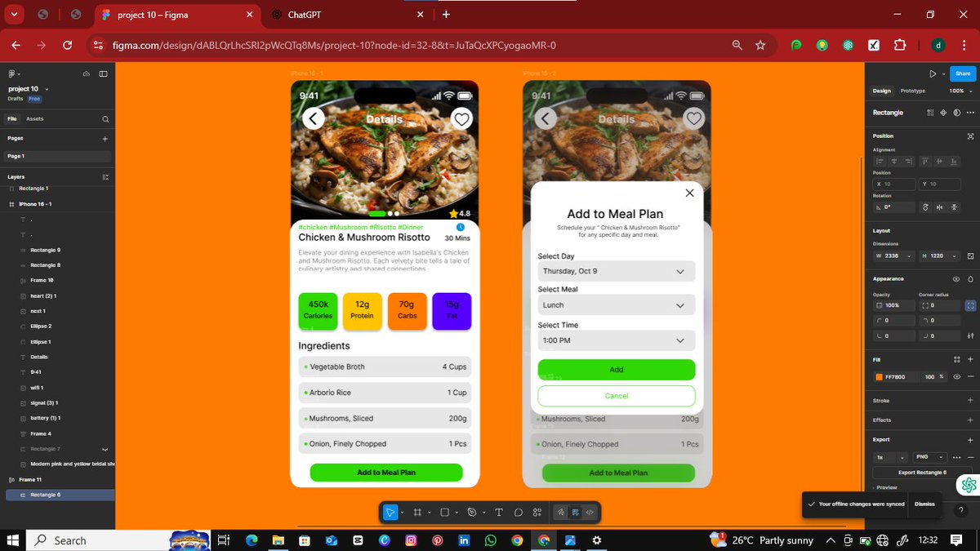
Task: Expand the Move tool options arrow
Action: coord(401,513)
